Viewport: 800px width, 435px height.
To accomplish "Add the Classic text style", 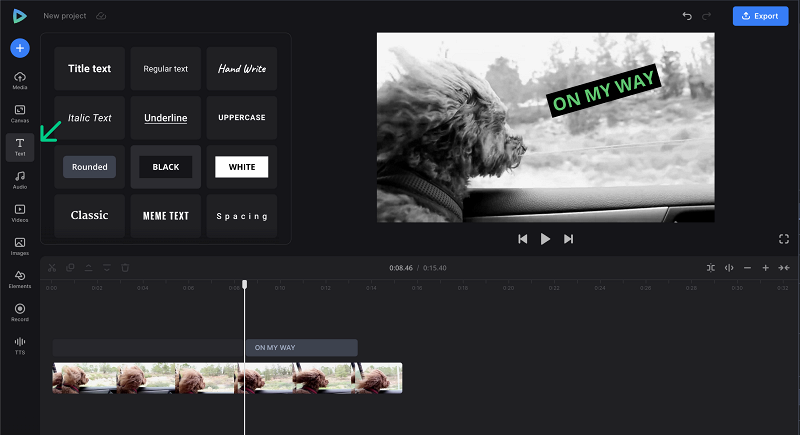I will (90, 216).
